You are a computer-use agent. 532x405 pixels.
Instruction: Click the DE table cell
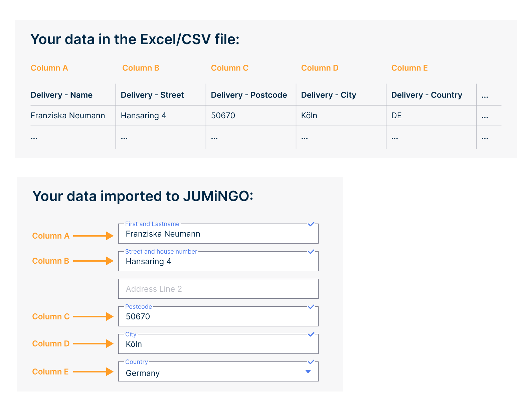coord(396,116)
